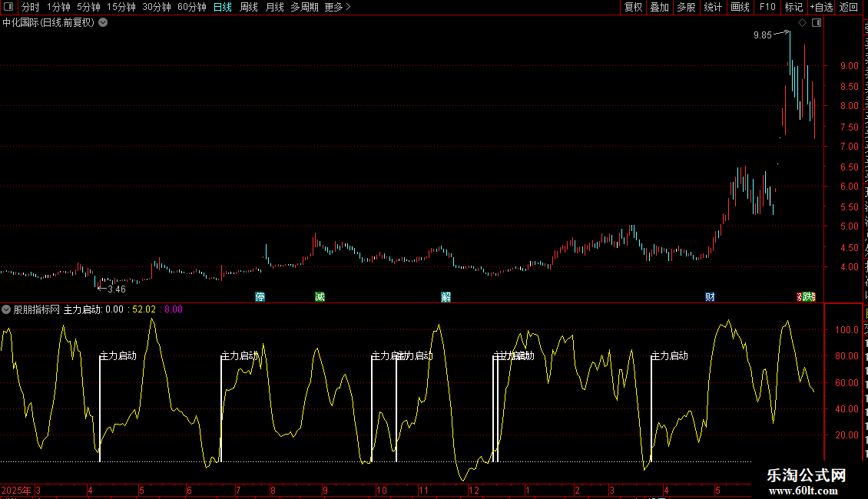Image resolution: width=868 pixels, height=499 pixels.
Task: Click the 7.00 price axis label
Action: [849, 147]
